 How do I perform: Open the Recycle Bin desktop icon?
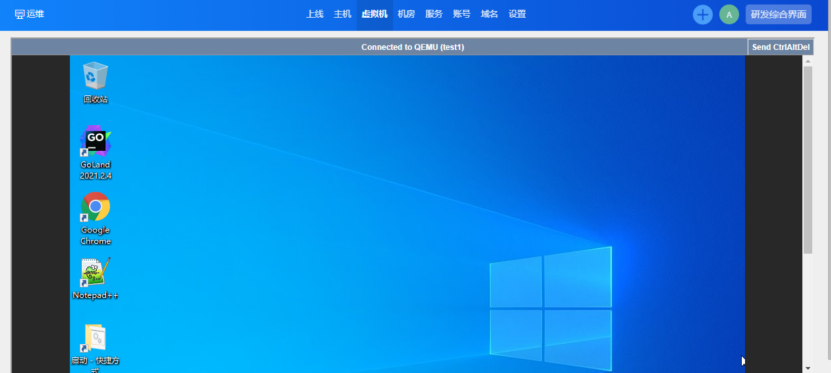pos(95,82)
